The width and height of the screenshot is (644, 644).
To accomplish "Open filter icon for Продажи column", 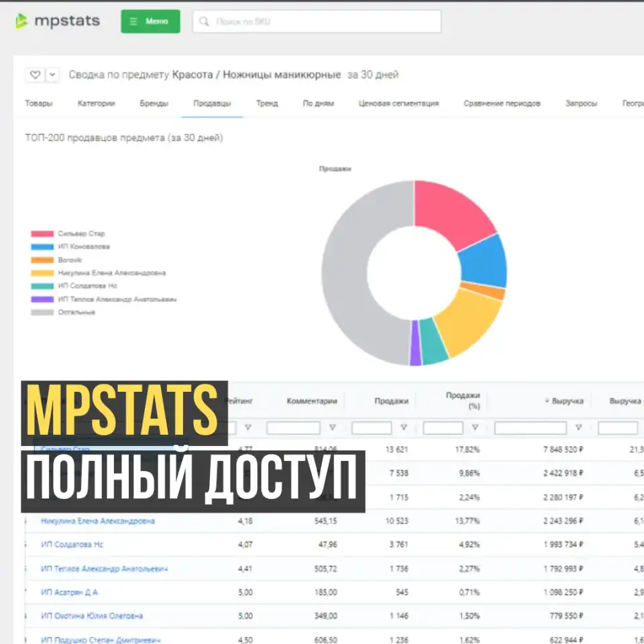I will click(x=404, y=427).
